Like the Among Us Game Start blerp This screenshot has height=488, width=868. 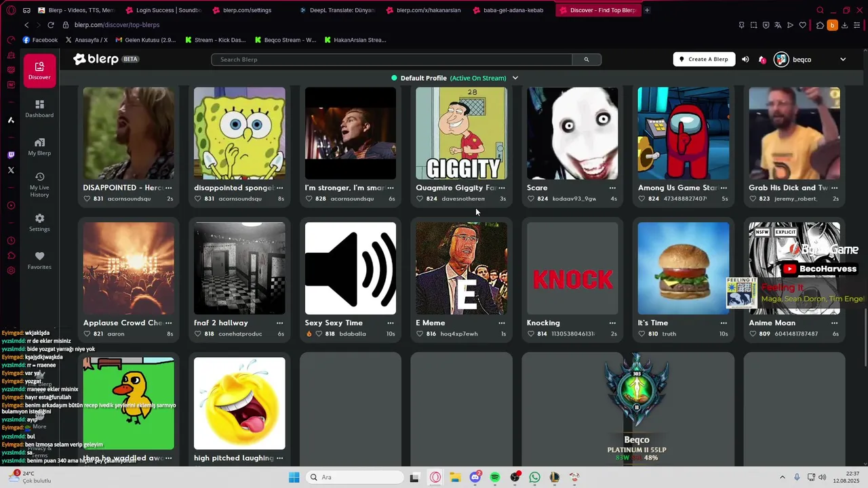tap(643, 199)
